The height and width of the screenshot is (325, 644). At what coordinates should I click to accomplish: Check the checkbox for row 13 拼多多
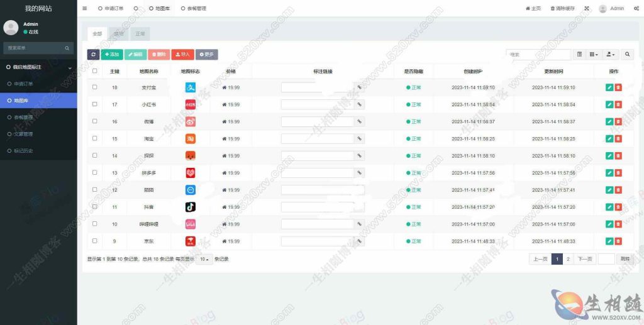[x=95, y=172]
